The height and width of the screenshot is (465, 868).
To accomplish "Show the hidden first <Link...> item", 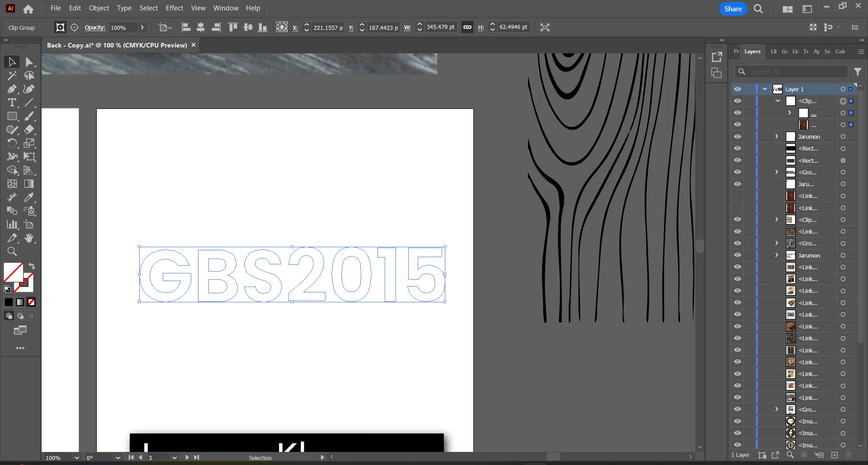I will tap(737, 196).
